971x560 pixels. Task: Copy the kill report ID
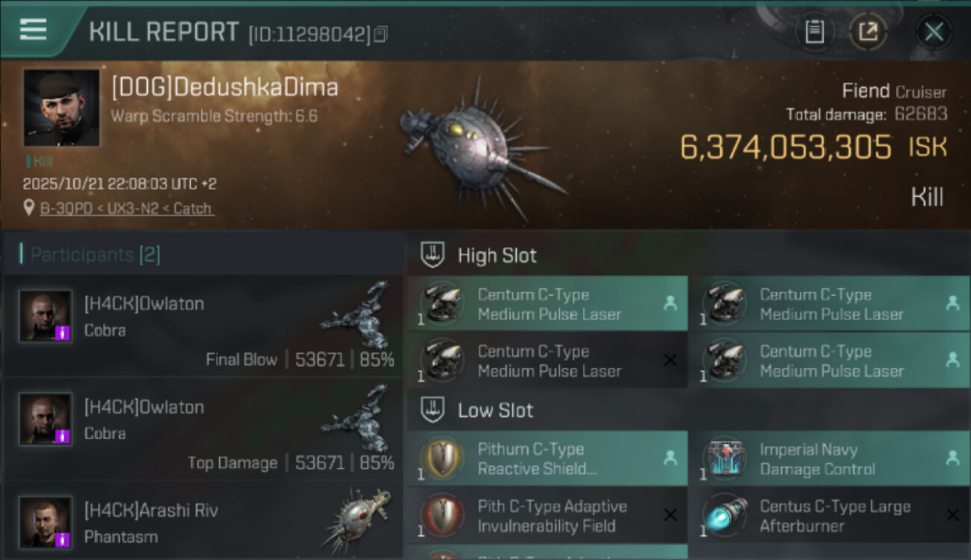coord(381,34)
